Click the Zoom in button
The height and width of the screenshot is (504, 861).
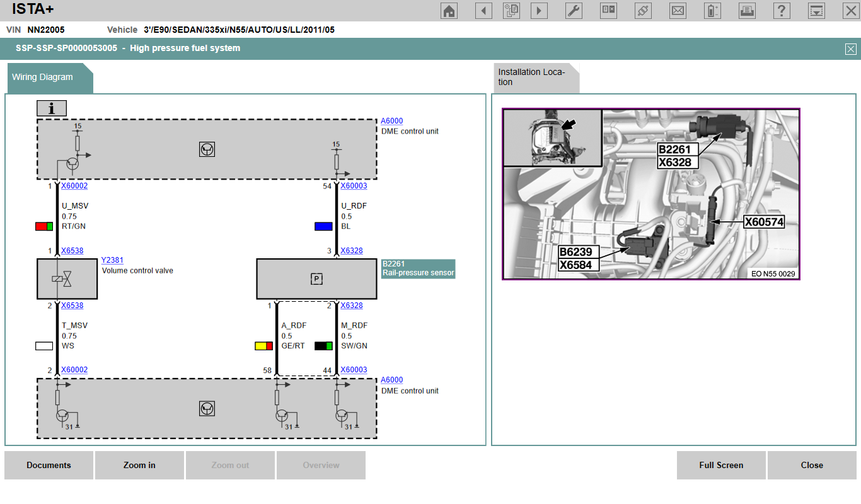click(139, 466)
